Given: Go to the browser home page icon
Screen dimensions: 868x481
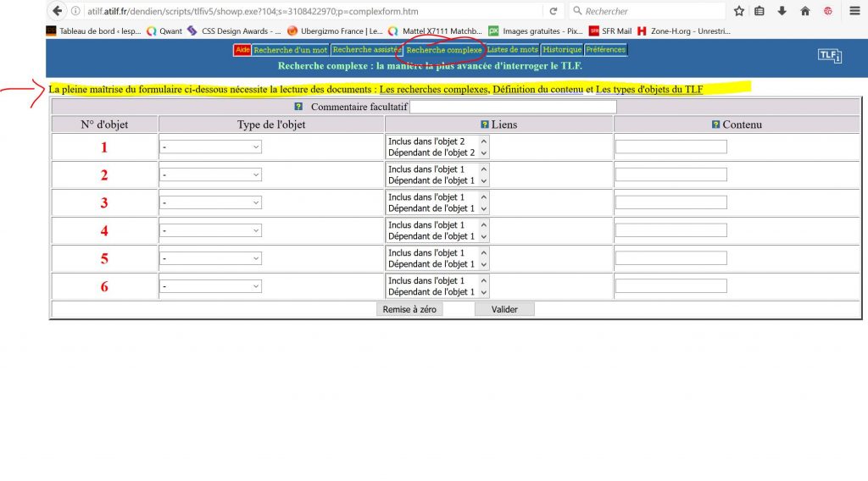Looking at the screenshot, I should tap(804, 11).
